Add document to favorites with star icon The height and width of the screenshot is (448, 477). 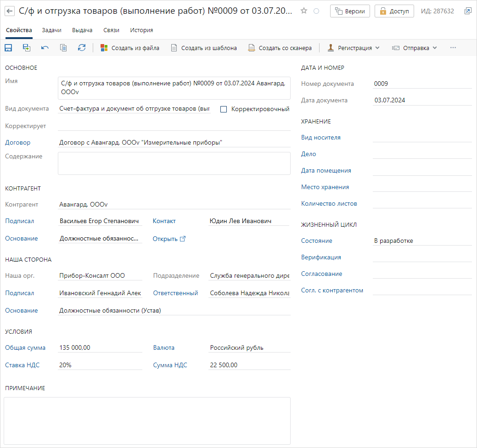click(303, 11)
